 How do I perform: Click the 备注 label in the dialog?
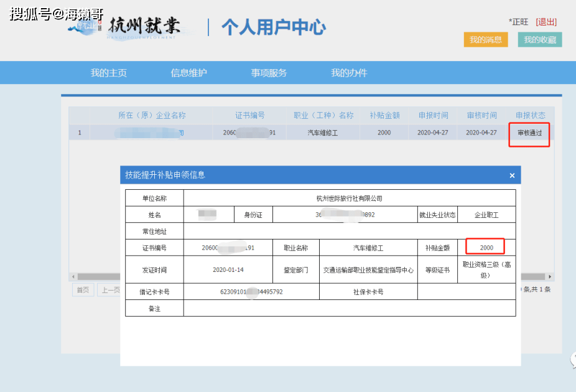click(x=154, y=309)
